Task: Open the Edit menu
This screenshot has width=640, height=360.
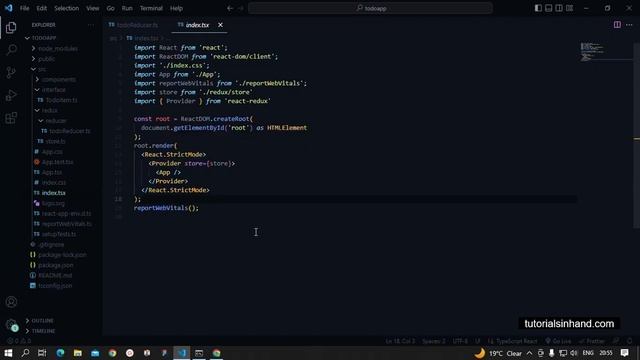Action: tap(41, 8)
